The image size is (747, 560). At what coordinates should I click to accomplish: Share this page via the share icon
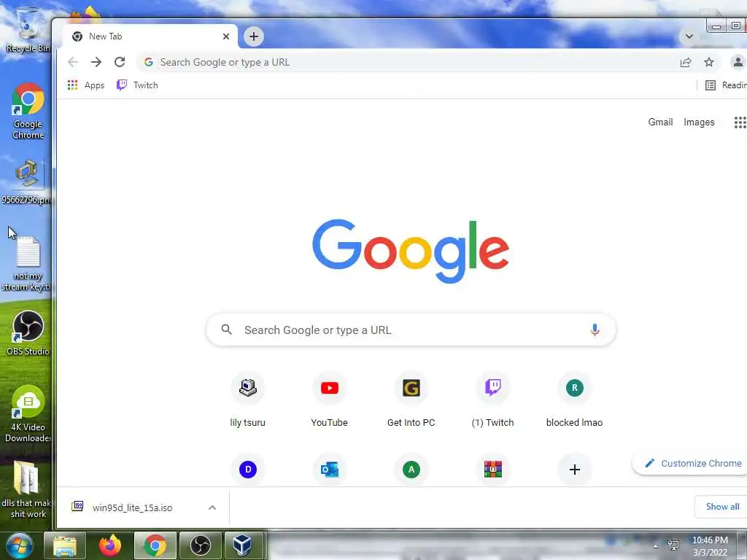686,62
